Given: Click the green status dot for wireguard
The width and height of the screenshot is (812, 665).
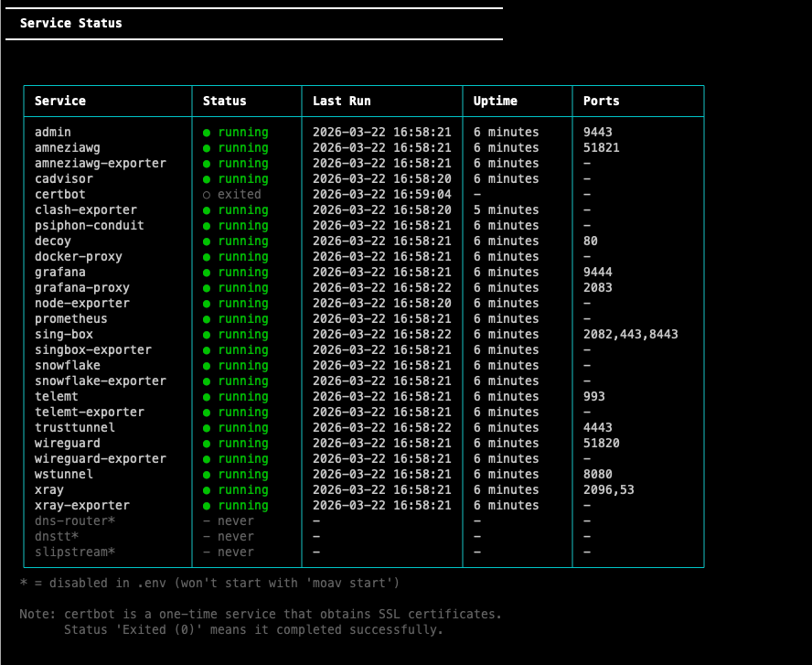Looking at the screenshot, I should (207, 444).
